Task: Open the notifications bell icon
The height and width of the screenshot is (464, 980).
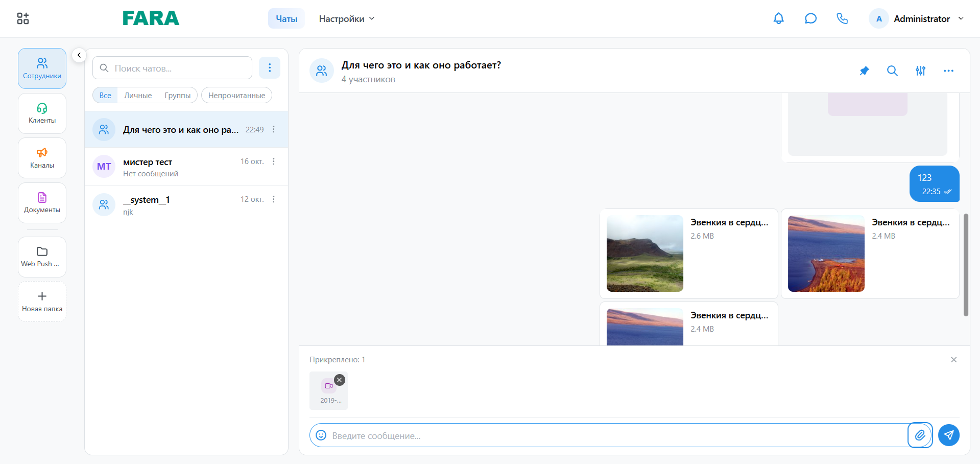Action: coord(778,18)
